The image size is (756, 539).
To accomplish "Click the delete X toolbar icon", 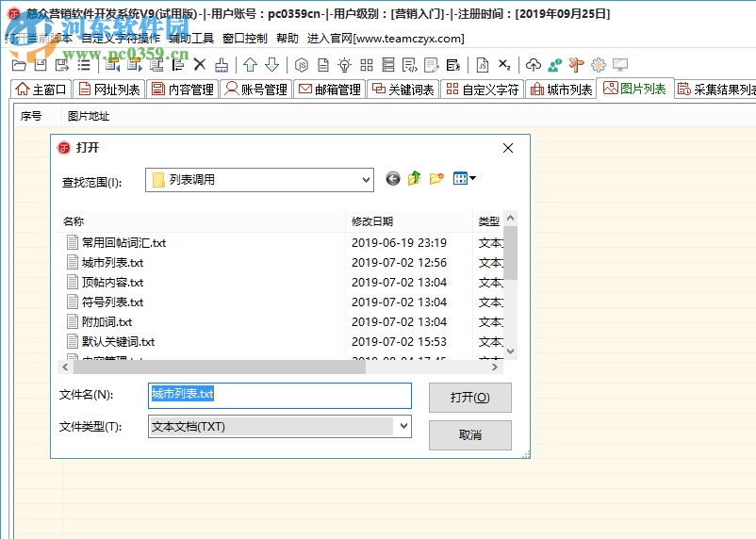I will pyautogui.click(x=200, y=65).
